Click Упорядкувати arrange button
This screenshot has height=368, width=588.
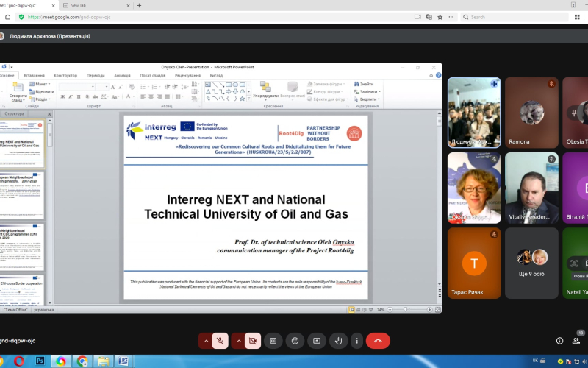point(265,91)
